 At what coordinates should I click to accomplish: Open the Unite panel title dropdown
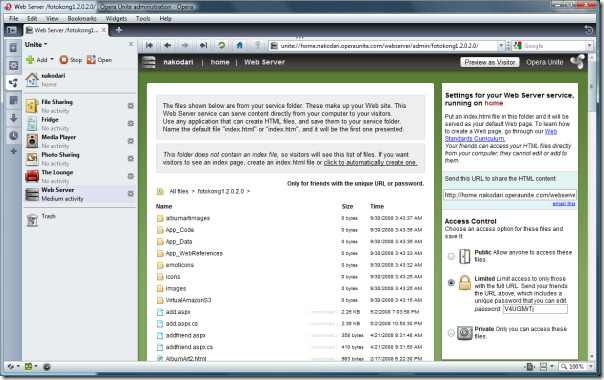(x=36, y=45)
